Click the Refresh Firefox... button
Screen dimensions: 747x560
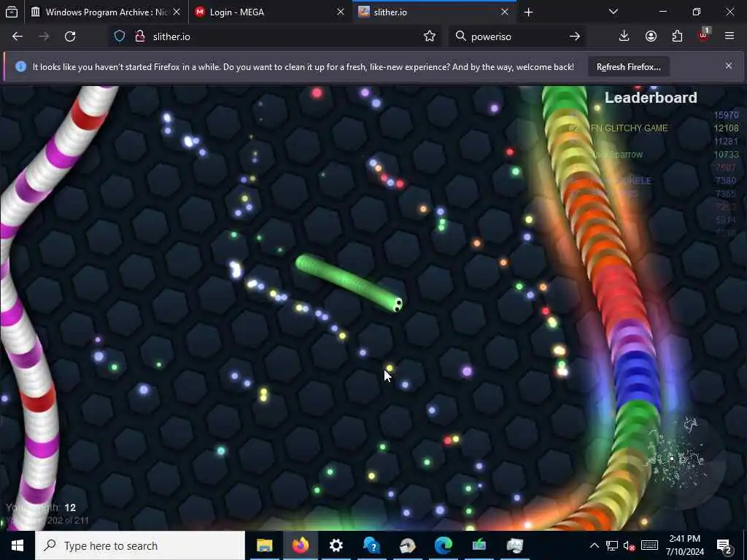tap(628, 67)
